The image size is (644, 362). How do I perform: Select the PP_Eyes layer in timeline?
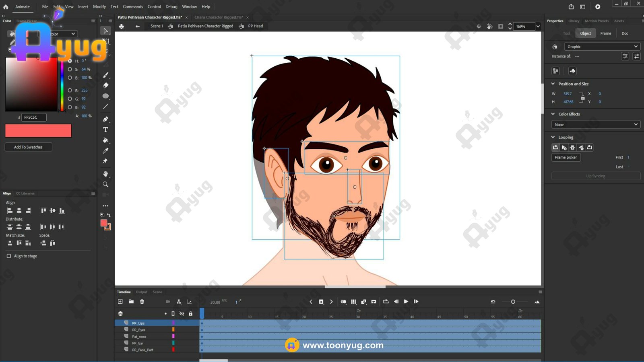point(139,330)
